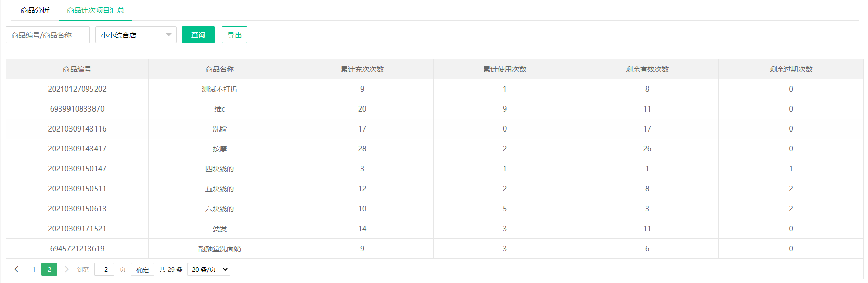The image size is (868, 283).
Task: Click the 导出 export button
Action: 234,35
